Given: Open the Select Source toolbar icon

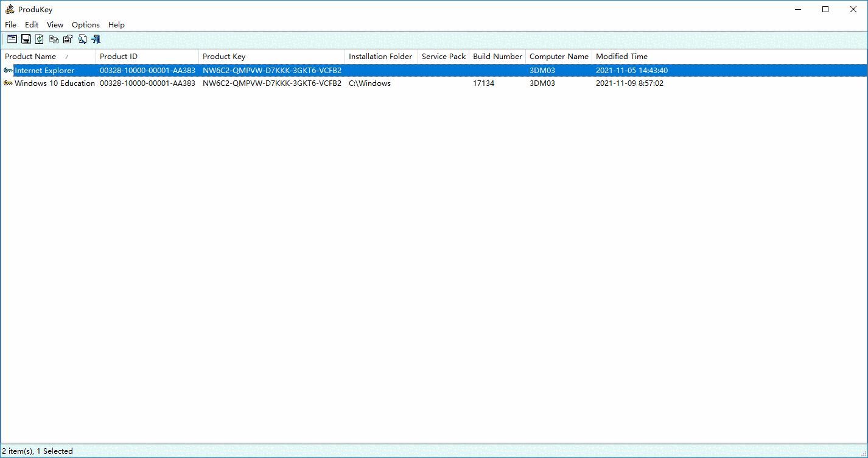Looking at the screenshot, I should [12, 39].
